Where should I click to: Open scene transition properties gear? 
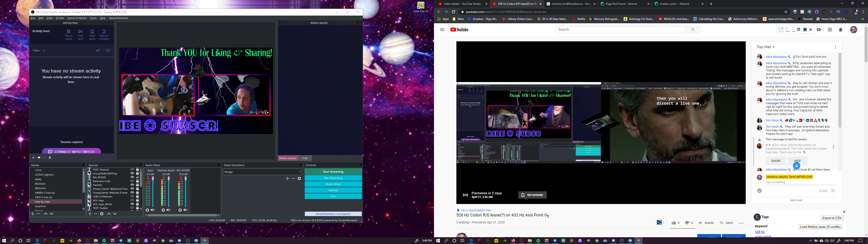click(299, 179)
